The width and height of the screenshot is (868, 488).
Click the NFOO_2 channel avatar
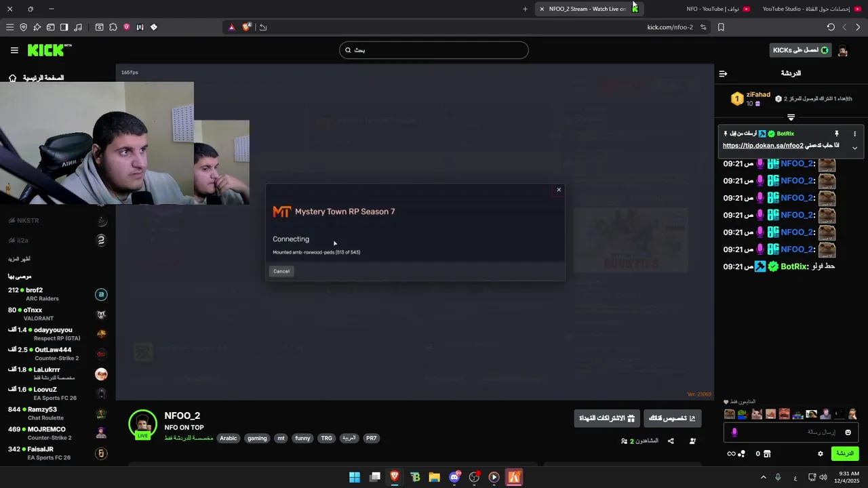(x=142, y=424)
